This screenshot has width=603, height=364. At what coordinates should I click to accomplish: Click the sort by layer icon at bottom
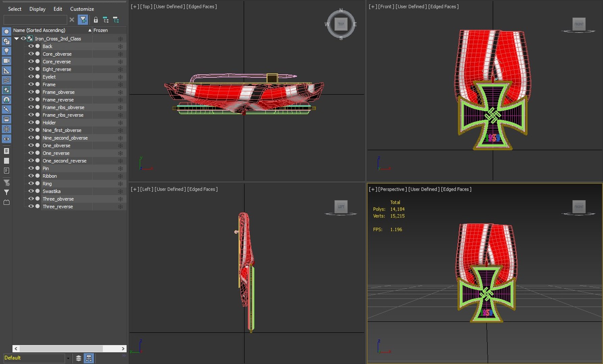pyautogui.click(x=79, y=358)
